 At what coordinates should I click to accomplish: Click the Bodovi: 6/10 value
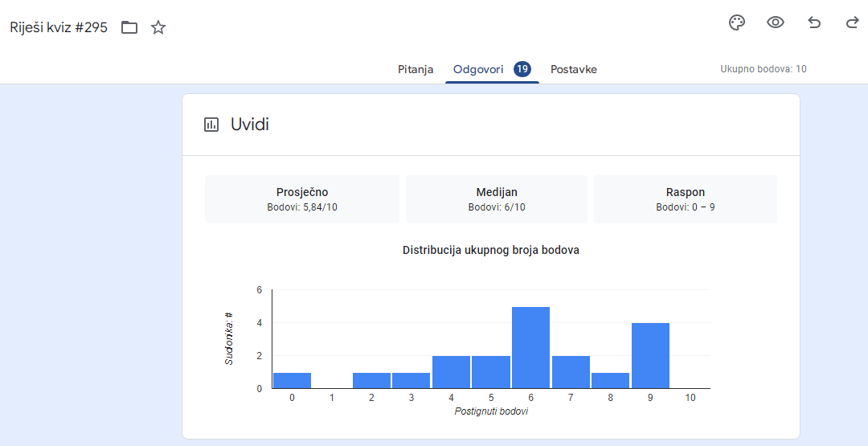(x=497, y=207)
